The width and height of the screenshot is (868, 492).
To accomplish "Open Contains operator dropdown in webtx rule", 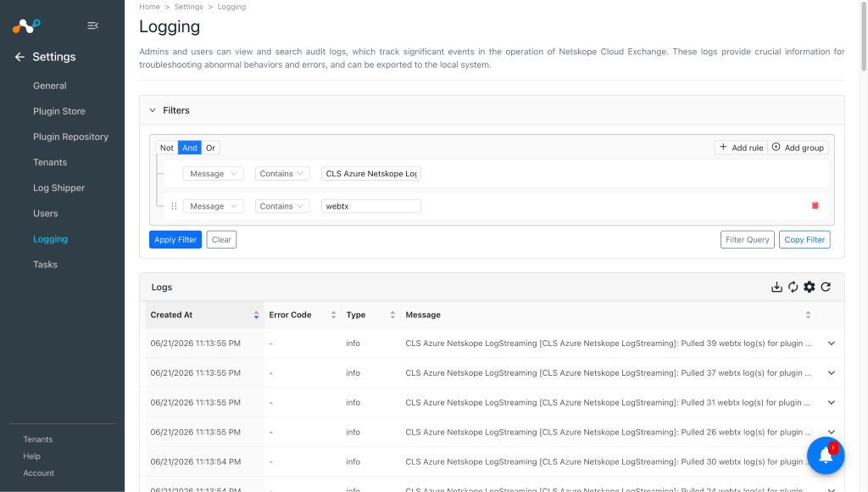I will click(282, 206).
